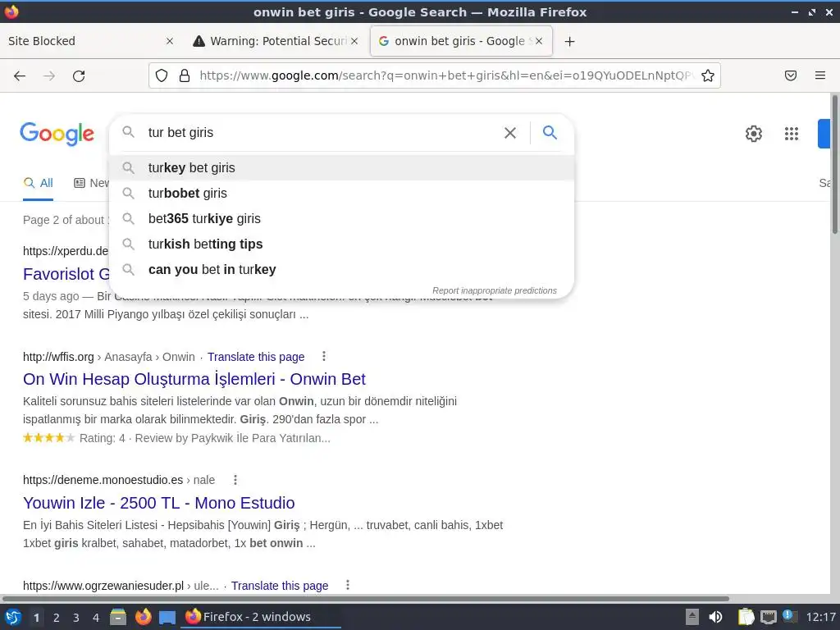Open 'Youwin Izle - 2500 TL' result
Viewport: 840px width, 630px height.
(x=158, y=503)
